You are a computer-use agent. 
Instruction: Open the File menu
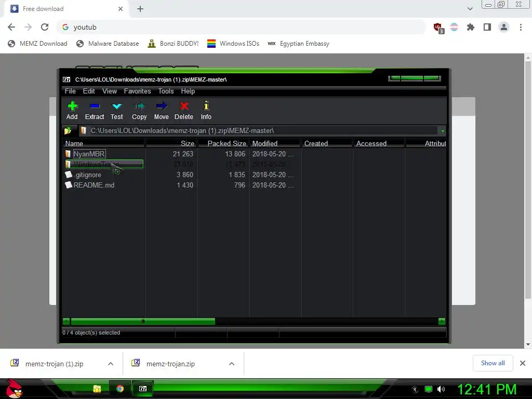click(x=70, y=91)
